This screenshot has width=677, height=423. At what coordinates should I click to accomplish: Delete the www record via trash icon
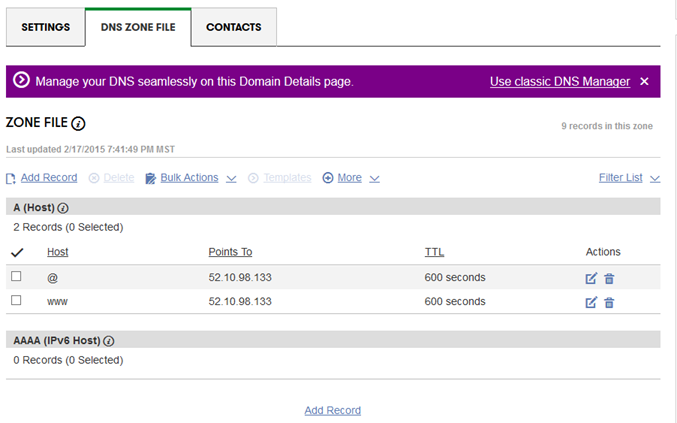click(609, 303)
